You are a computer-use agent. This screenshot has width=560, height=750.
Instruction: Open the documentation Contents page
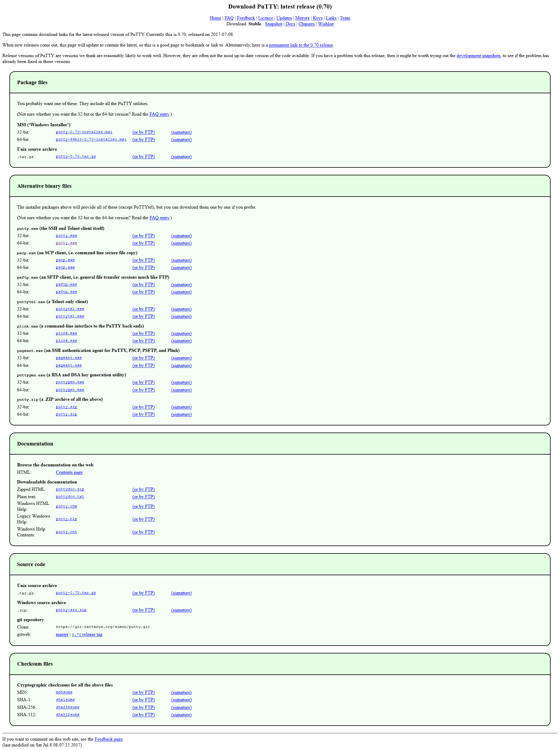coord(69,473)
